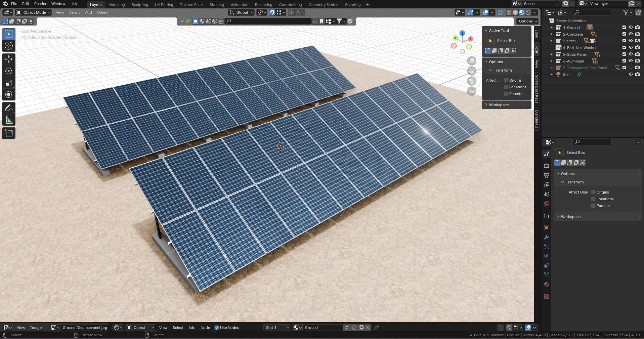Open Global transform orientation dropdown
The image size is (644, 339).
[x=242, y=12]
